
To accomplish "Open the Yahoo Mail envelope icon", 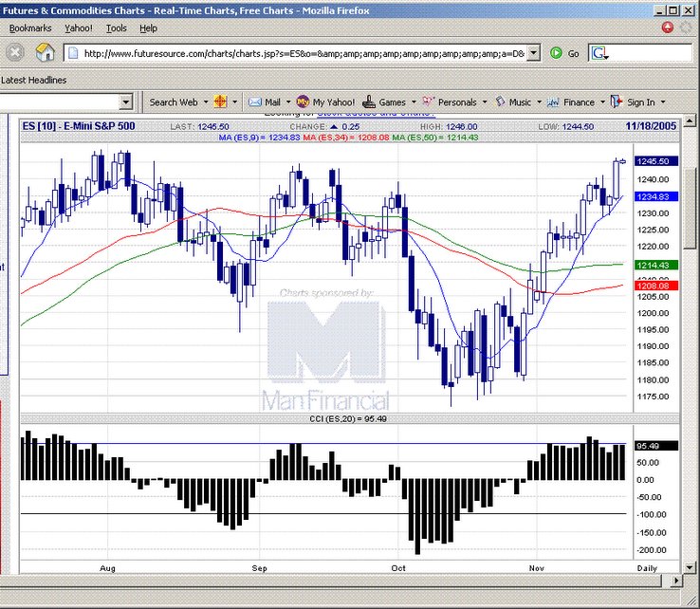I will [x=254, y=102].
